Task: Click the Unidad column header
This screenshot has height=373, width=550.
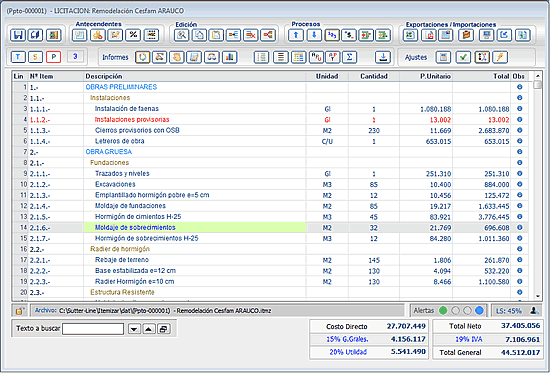Action: tap(327, 76)
